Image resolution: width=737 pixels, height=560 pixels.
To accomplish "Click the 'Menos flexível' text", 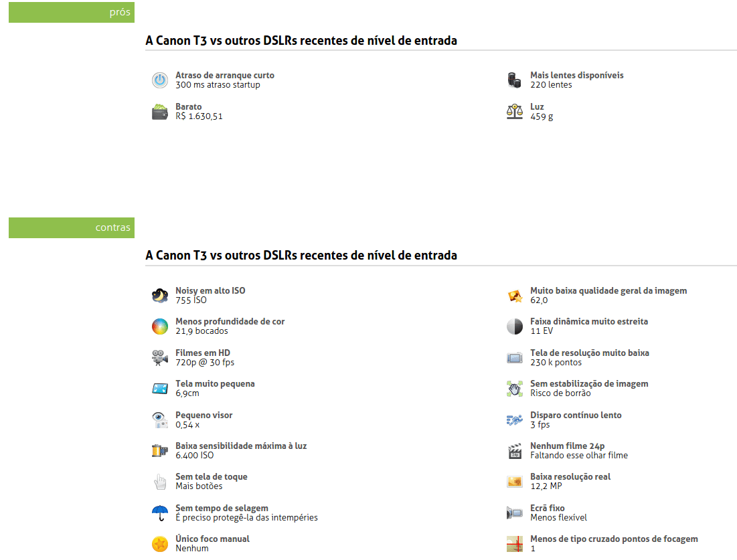I will [558, 518].
